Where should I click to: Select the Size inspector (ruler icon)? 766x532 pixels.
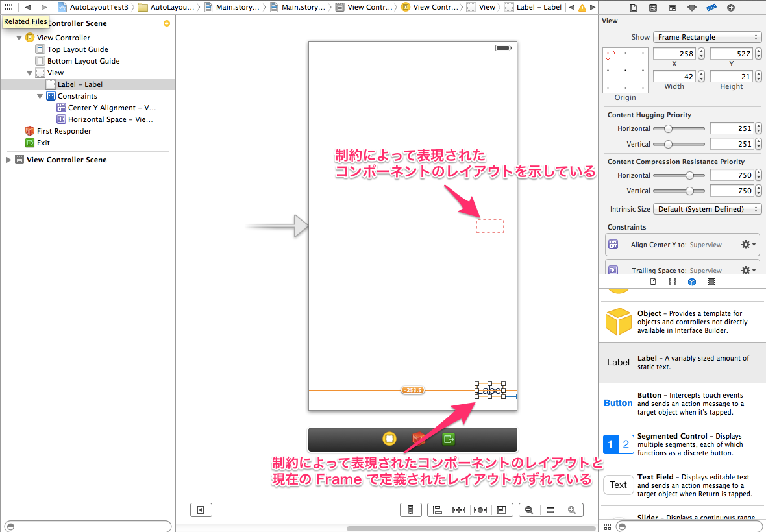(x=712, y=7)
